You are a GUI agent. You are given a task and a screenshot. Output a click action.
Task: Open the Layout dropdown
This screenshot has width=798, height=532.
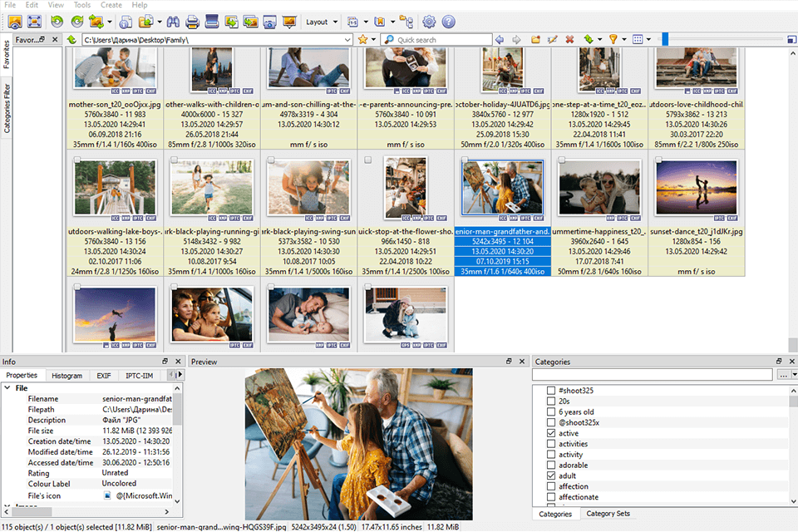(x=321, y=22)
